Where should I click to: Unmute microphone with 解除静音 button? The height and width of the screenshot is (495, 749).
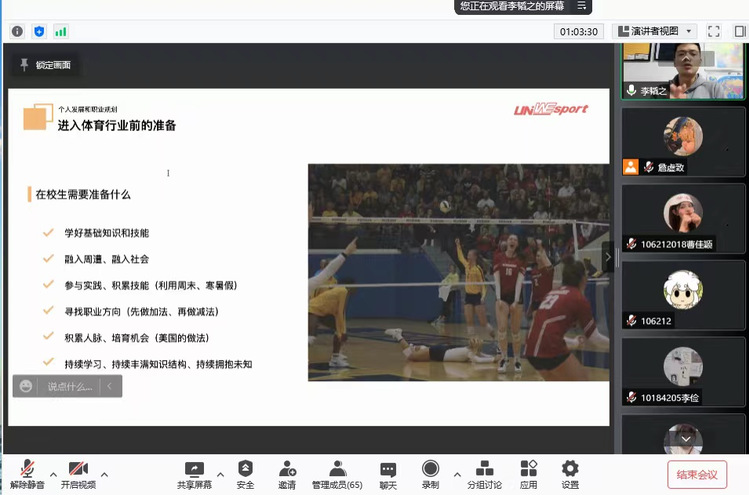(x=27, y=473)
